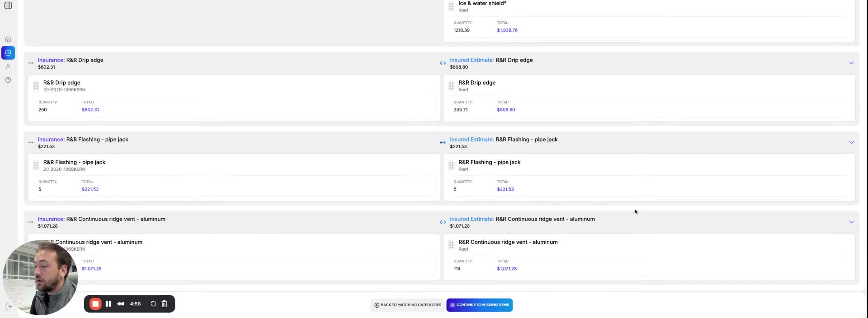Grab drag handle of Roof Continuous ridge vent card
The image size is (868, 318).
click(x=451, y=245)
